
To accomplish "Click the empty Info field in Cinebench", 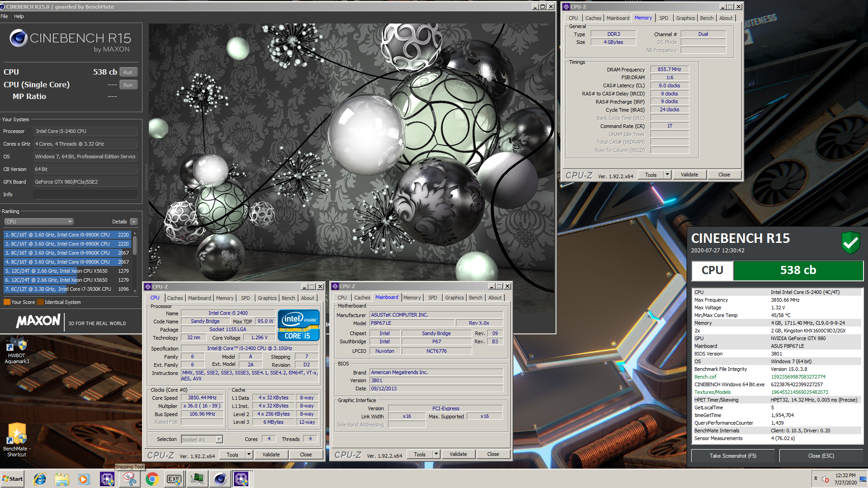I will [85, 194].
